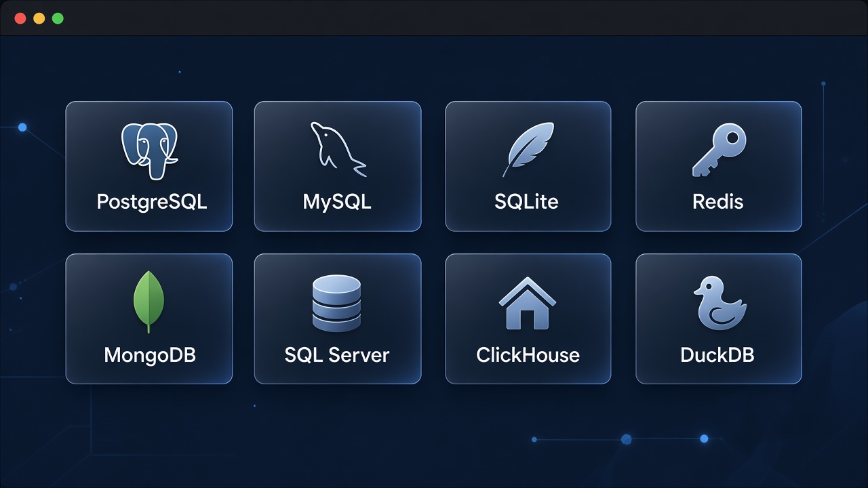Click the "Redis" label
868x488 pixels.
[718, 201]
